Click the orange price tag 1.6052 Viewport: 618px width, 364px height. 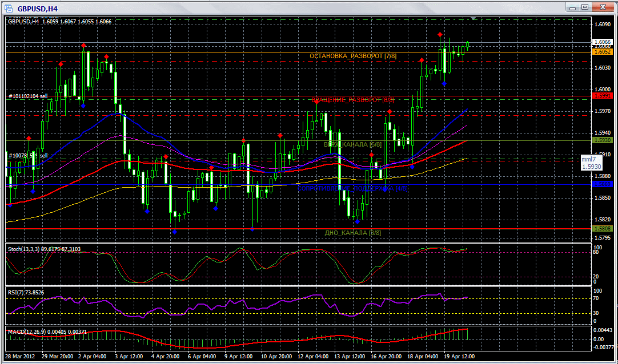pyautogui.click(x=602, y=52)
